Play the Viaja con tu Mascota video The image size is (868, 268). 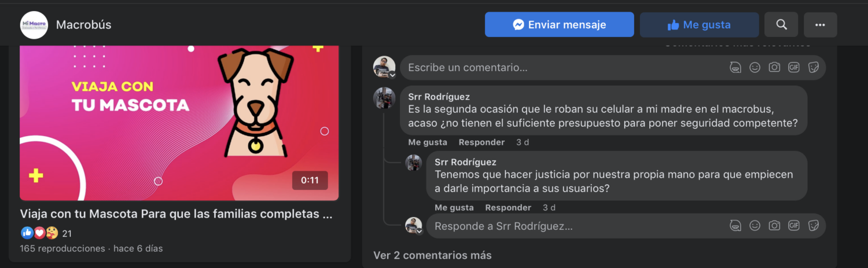[179, 123]
